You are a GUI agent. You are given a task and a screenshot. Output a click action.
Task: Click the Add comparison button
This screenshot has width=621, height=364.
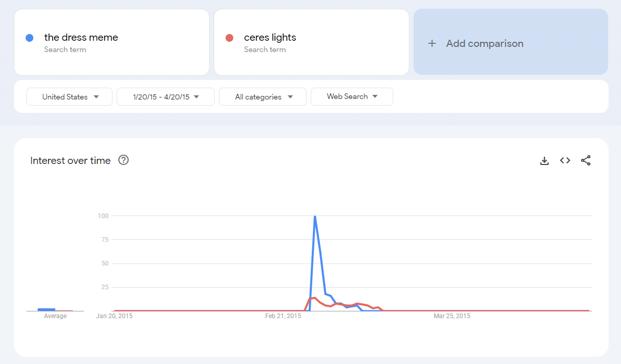pyautogui.click(x=511, y=42)
